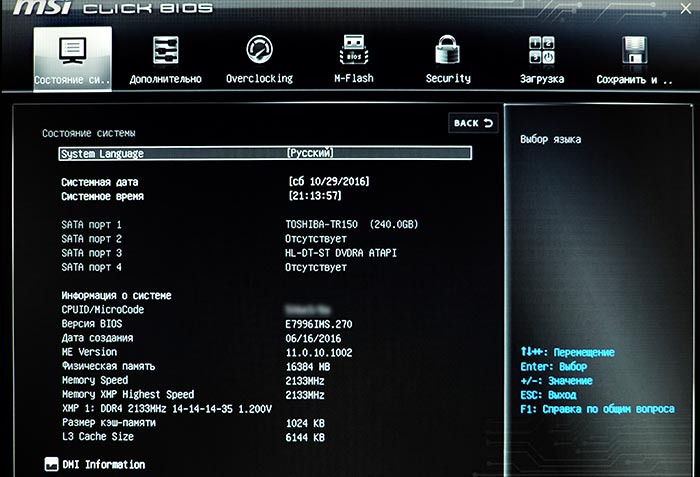The height and width of the screenshot is (477, 700).
Task: Click the Версия BIOS E7996IMS.270 row
Action: [207, 324]
